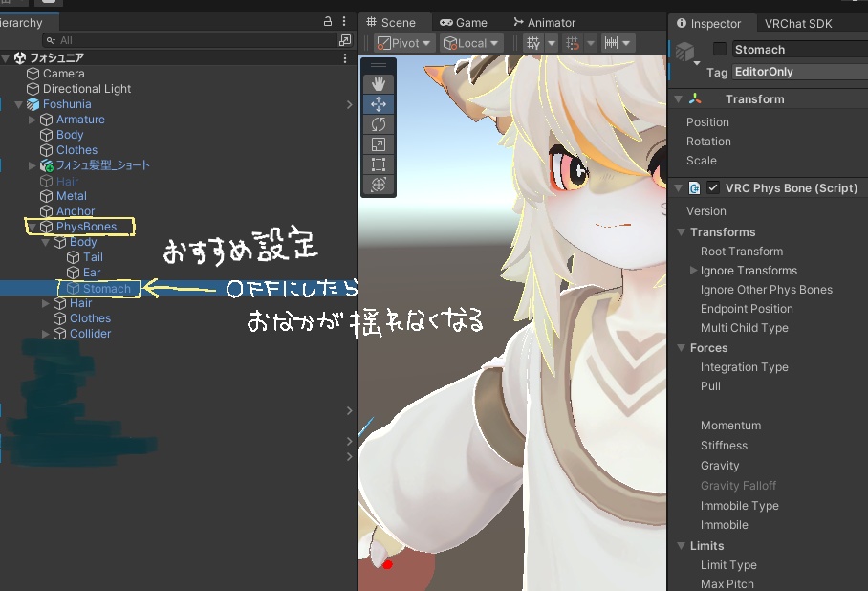Click the search window icon beside search bar

pos(343,41)
